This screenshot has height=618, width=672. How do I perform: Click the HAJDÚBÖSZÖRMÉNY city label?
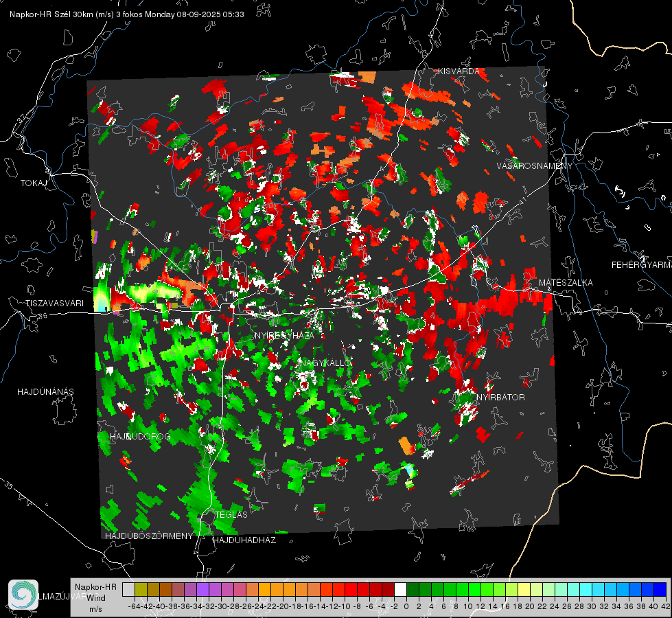[149, 536]
